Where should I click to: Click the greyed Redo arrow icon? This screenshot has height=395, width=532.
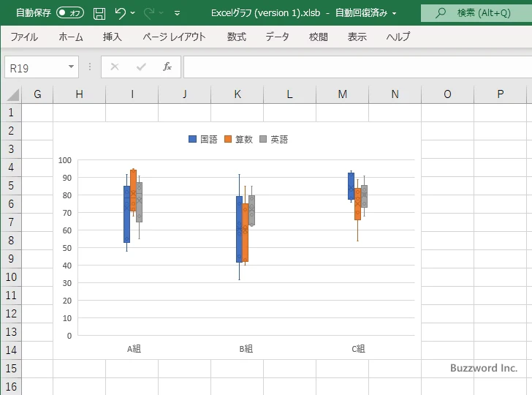click(148, 13)
